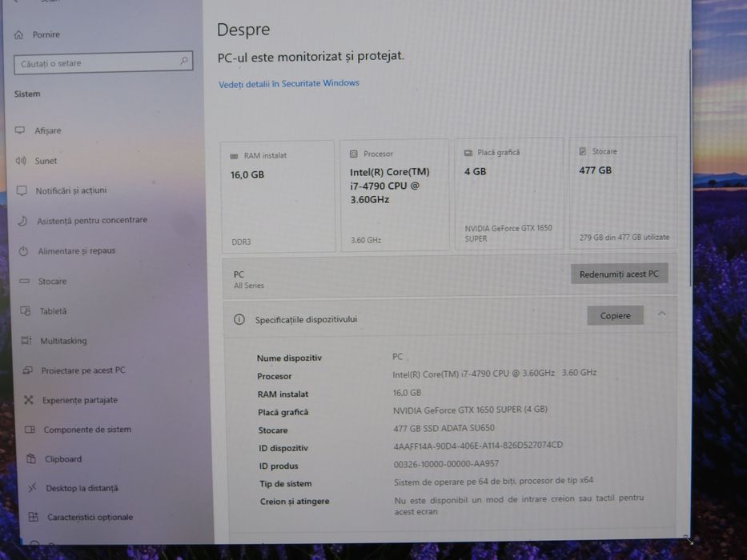The height and width of the screenshot is (560, 747).
Task: Click the Stocare card icon
Action: point(582,151)
